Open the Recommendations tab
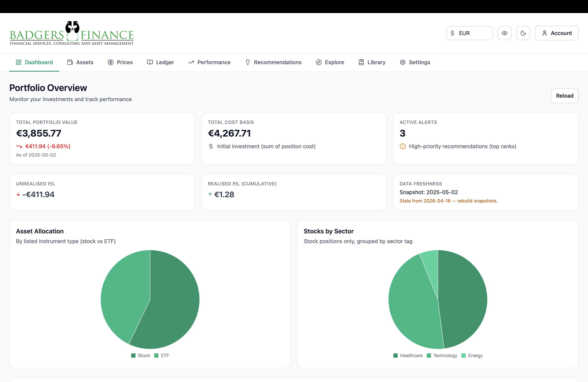The height and width of the screenshot is (382, 588). coord(273,62)
